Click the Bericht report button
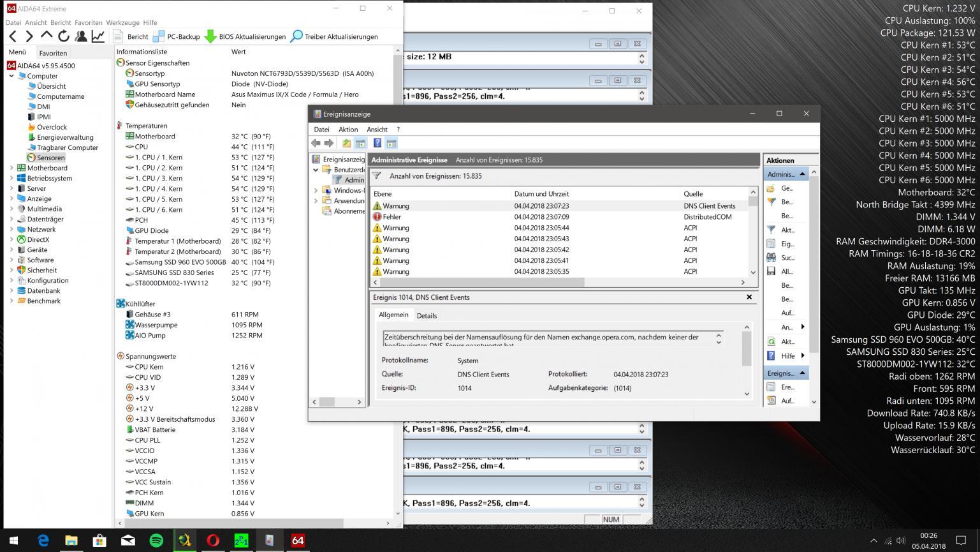Image resolution: width=980 pixels, height=552 pixels. tap(131, 36)
